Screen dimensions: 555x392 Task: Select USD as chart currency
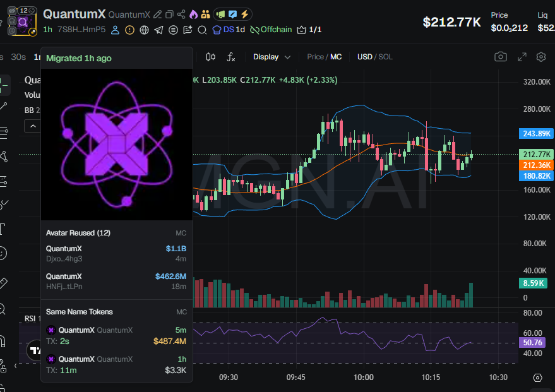[x=364, y=57]
